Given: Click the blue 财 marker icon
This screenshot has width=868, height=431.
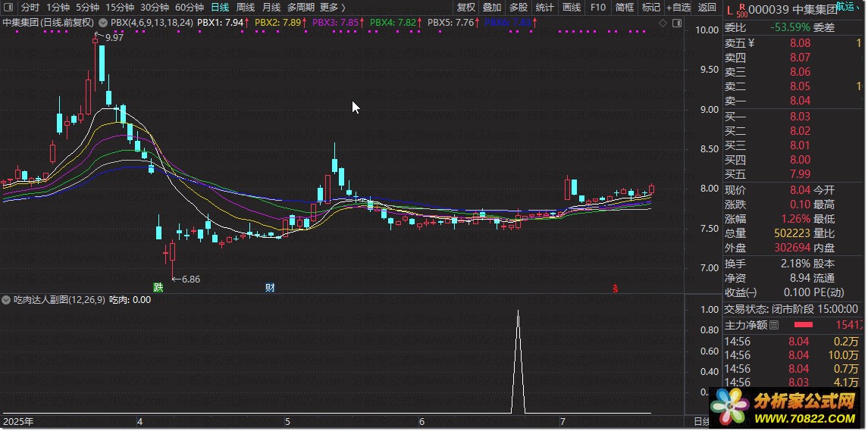Looking at the screenshot, I should coord(270,288).
